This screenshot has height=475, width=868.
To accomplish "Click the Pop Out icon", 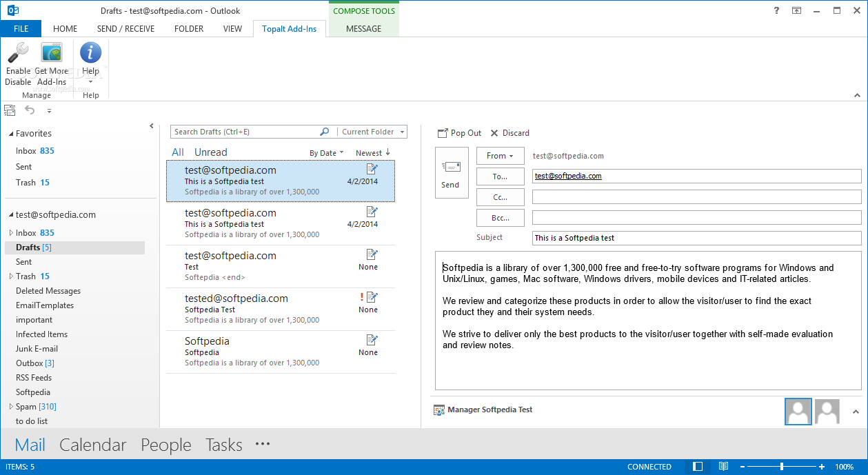I will pyautogui.click(x=443, y=133).
